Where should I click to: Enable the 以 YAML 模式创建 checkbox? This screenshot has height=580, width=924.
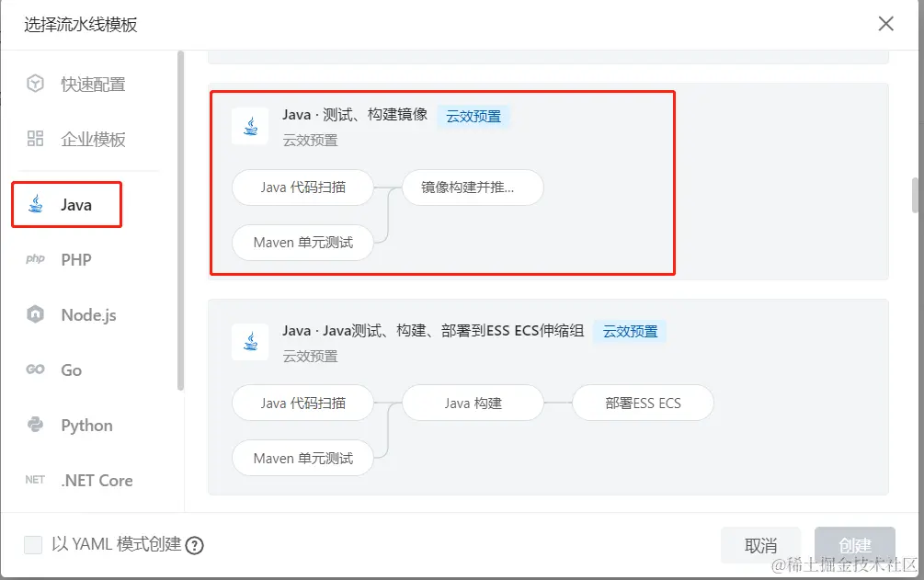33,545
